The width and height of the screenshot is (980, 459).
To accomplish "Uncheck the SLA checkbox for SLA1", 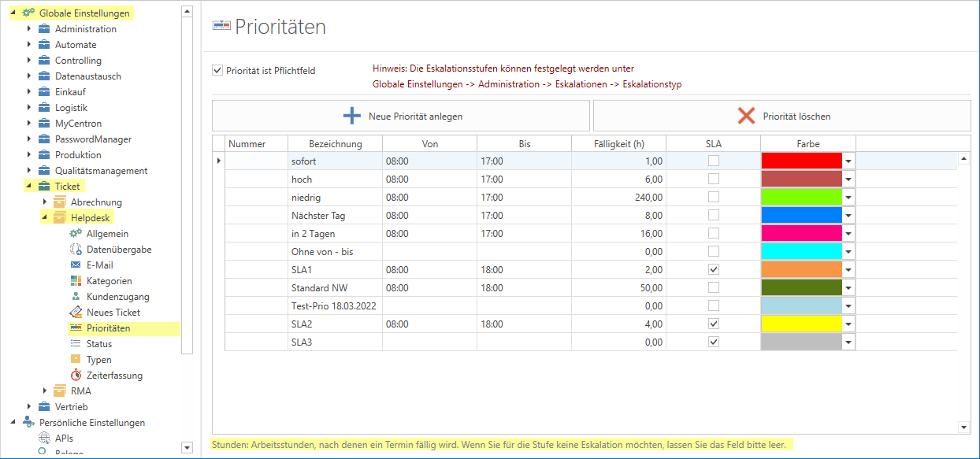I will click(714, 269).
